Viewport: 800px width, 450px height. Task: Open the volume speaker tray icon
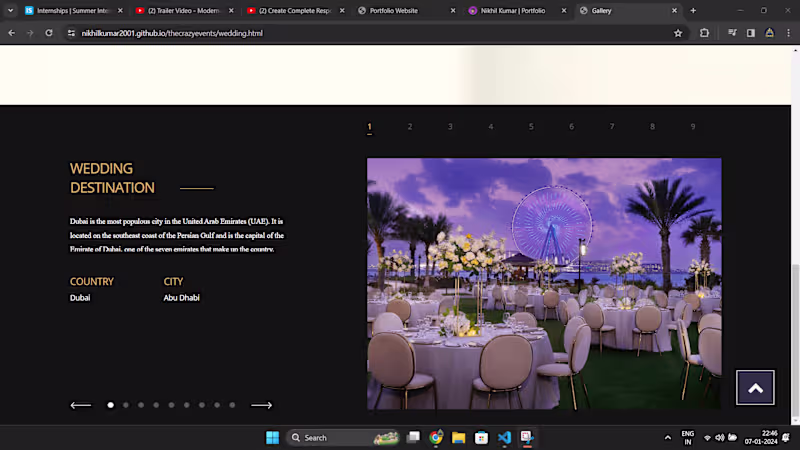[720, 438]
